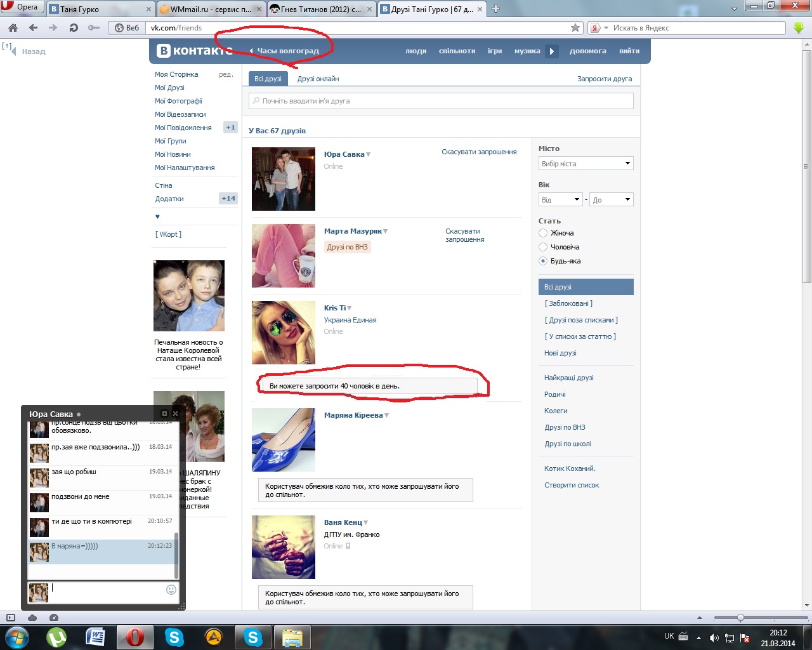Open the Windows Start menu
Image resolution: width=812 pixels, height=650 pixels.
coord(16,637)
